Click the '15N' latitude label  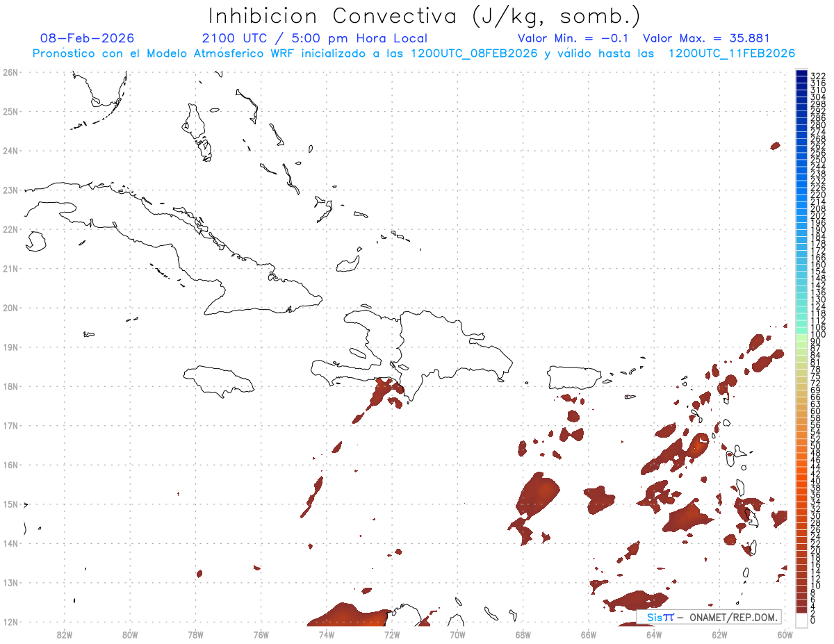click(x=10, y=504)
